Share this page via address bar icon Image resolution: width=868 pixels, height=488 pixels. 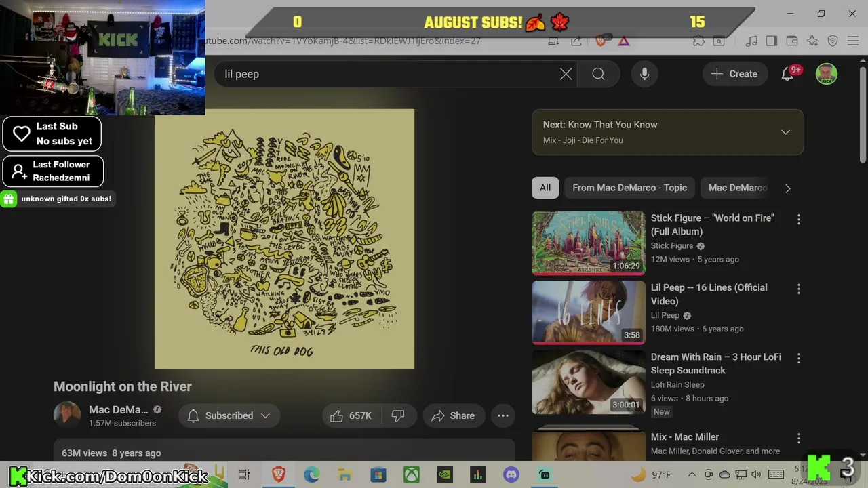(x=576, y=41)
